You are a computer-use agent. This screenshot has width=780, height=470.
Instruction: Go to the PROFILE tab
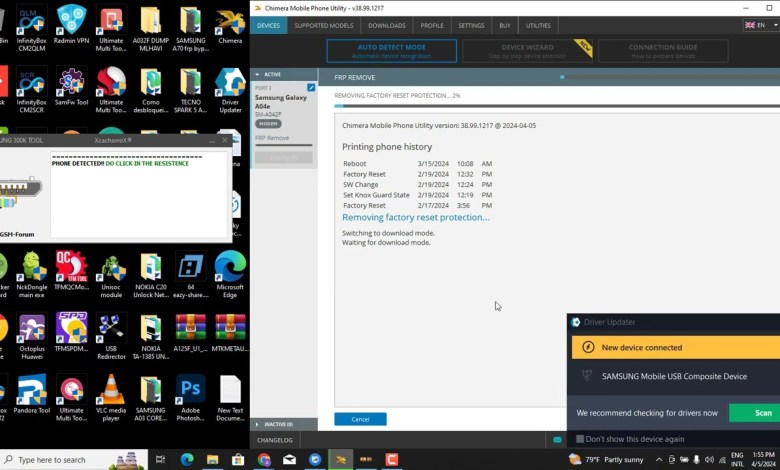(x=432, y=25)
